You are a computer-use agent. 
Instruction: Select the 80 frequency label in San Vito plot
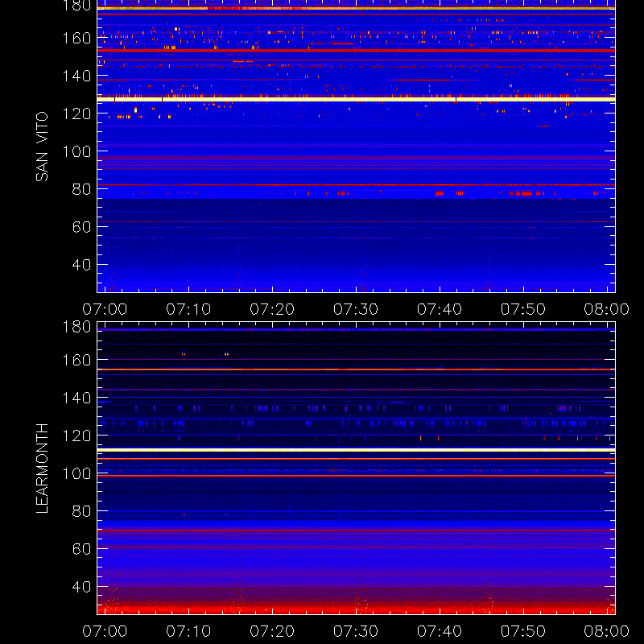click(x=81, y=189)
